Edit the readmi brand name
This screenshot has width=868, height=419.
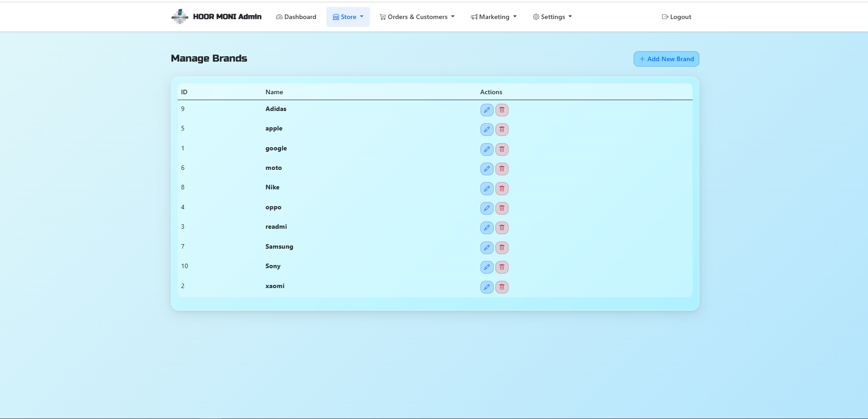[487, 228]
